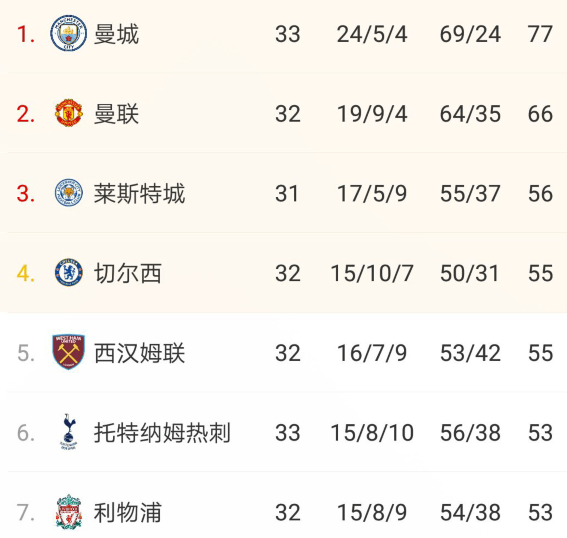This screenshot has height=538, width=567.
Task: Click Tottenham's 15/8/10 record
Action: pyautogui.click(x=372, y=433)
